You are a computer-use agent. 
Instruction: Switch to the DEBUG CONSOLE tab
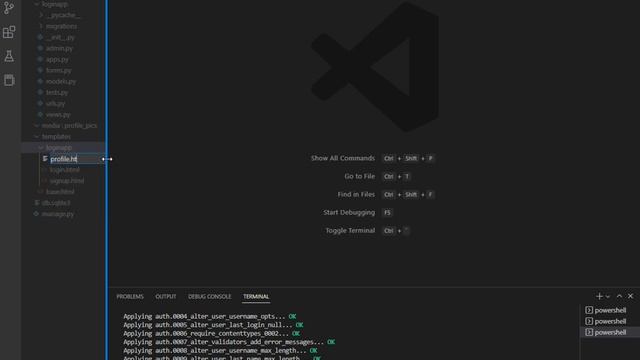pyautogui.click(x=209, y=297)
